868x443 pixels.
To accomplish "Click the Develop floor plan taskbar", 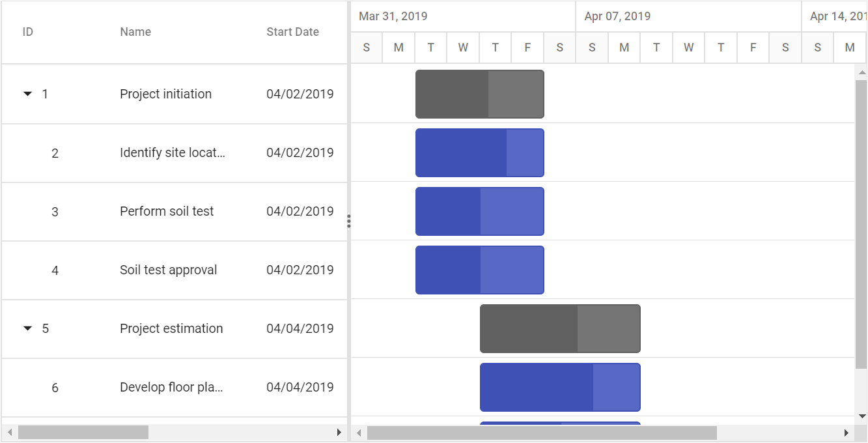I will [x=560, y=387].
